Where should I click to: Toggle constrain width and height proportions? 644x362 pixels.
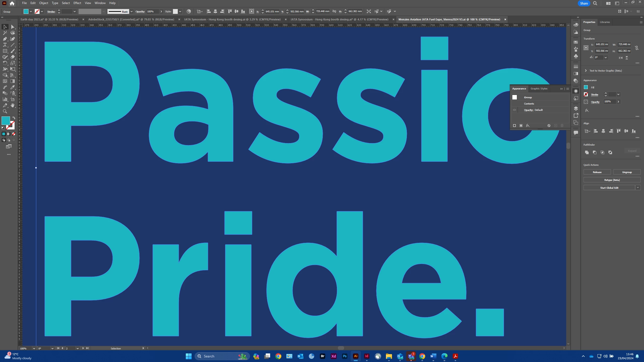[637, 48]
